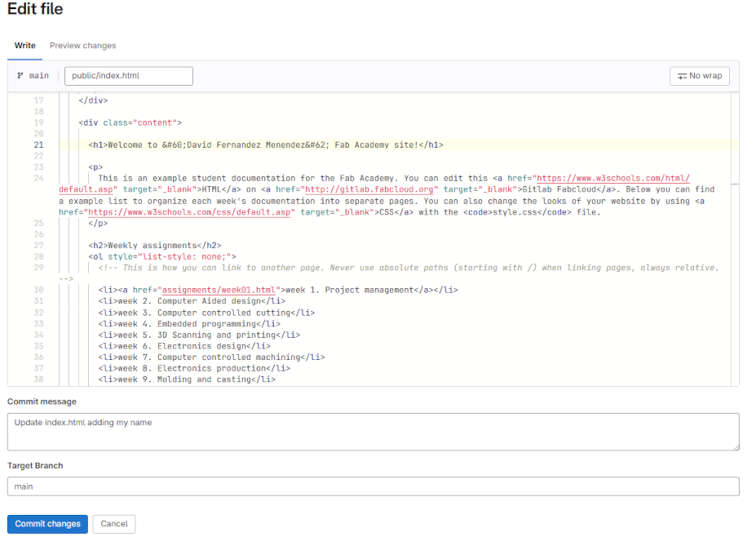Click the 'week 5. 3D Scanning and printing' line

(x=199, y=335)
